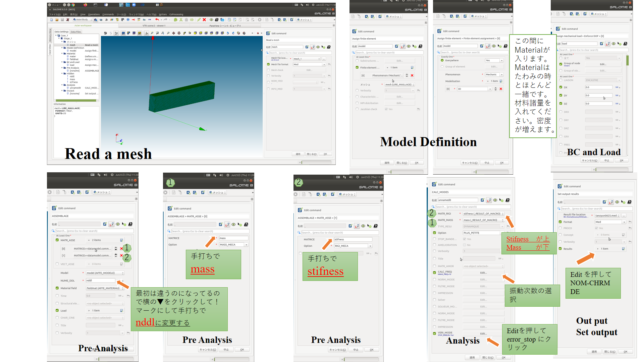Click Edit button beside CALC_FREQ
This screenshot has height=362, width=644.
(483, 273)
